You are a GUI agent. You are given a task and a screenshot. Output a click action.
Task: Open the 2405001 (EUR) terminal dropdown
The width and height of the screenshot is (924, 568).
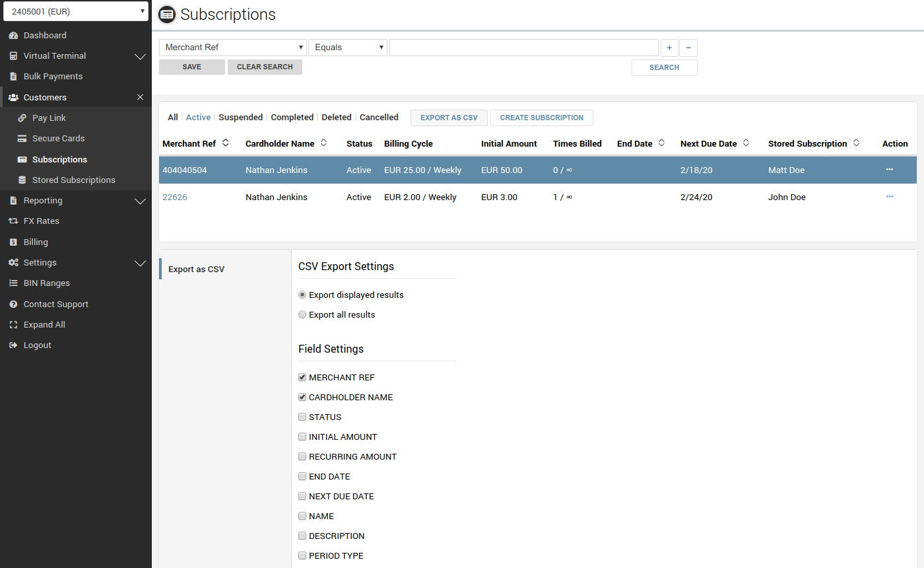(76, 11)
